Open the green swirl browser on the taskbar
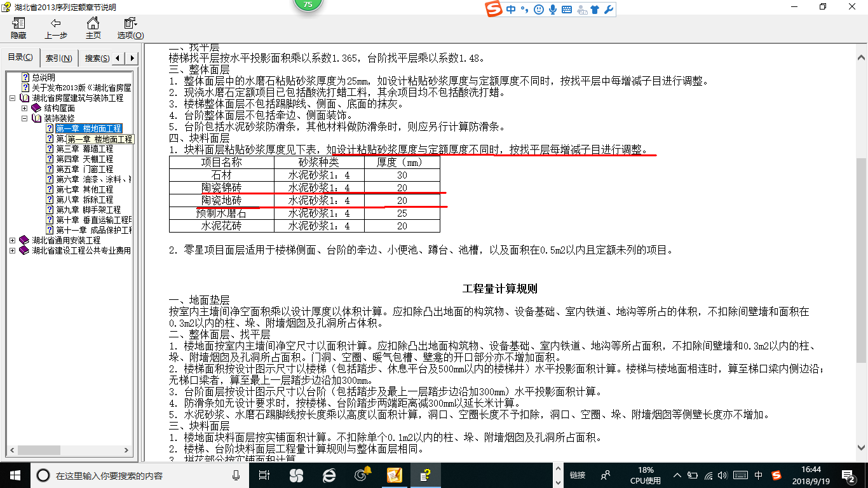Viewport: 868px width, 488px height. click(362, 475)
